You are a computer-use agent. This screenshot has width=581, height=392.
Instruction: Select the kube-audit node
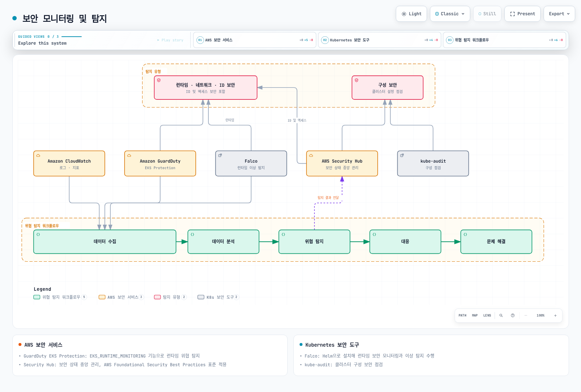(433, 164)
